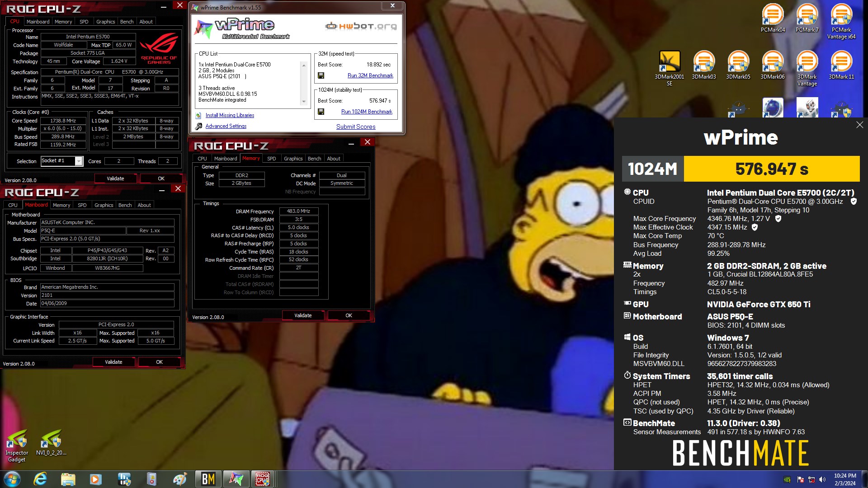Click OK in the CPU-Z Processor window
This screenshot has height=488, width=868.
(161, 178)
